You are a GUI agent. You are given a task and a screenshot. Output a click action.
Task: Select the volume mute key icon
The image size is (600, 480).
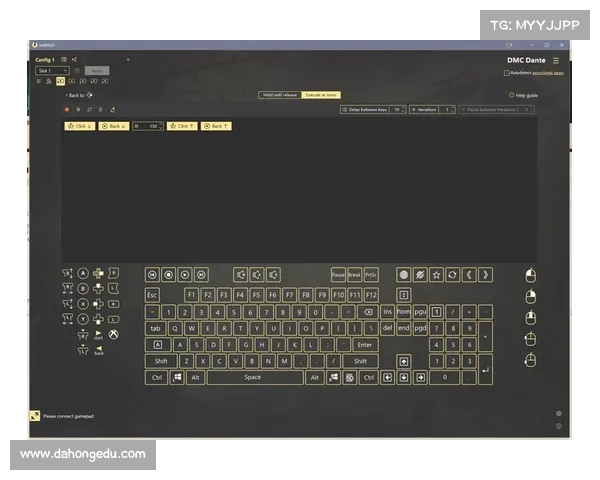pyautogui.click(x=240, y=274)
